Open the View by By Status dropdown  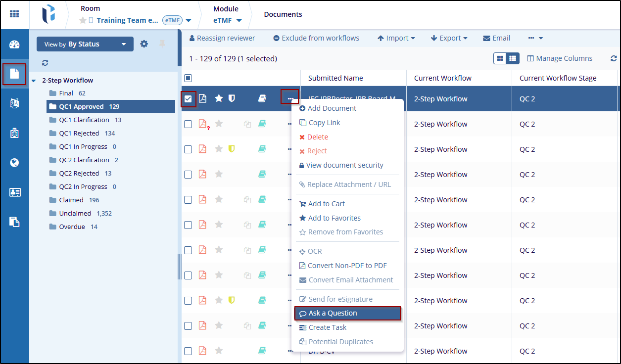click(85, 44)
